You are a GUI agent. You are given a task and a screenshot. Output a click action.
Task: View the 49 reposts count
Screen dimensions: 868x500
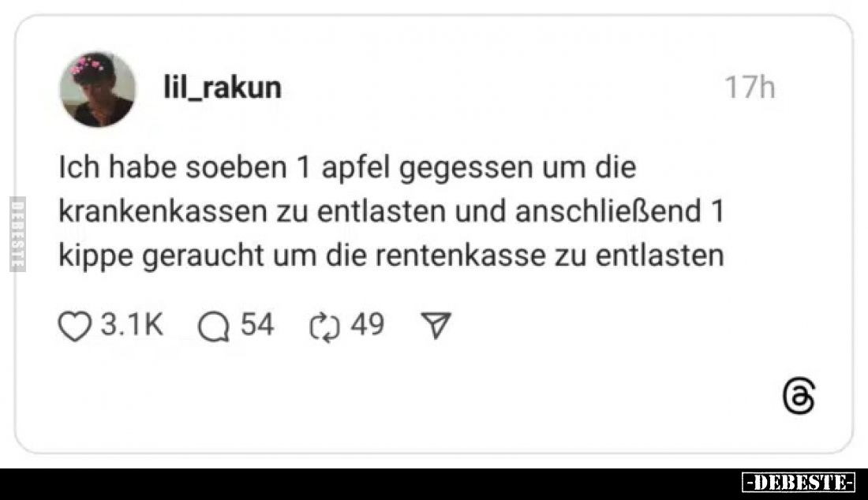pos(367,325)
